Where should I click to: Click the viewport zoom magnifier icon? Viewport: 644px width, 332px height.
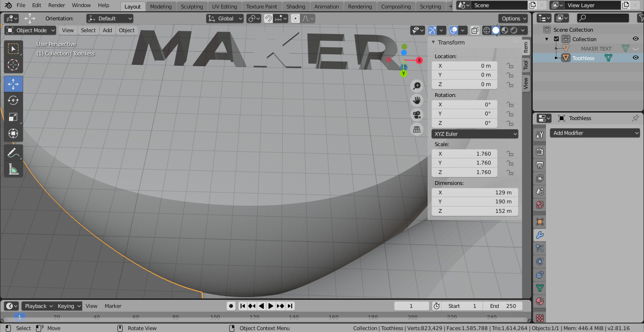coord(417,86)
